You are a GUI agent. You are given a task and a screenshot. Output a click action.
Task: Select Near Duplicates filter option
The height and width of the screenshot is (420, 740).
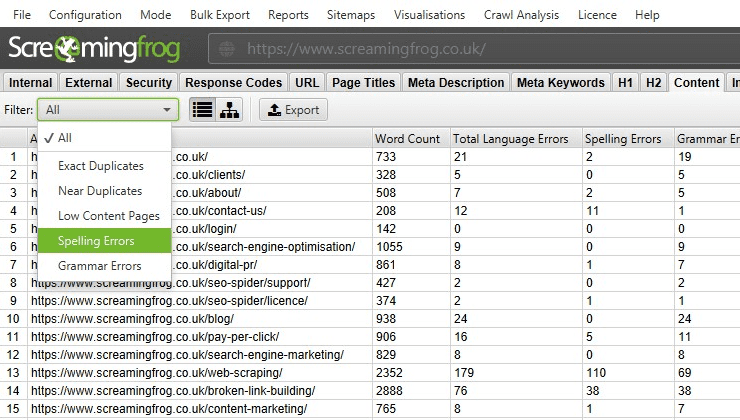pyautogui.click(x=104, y=191)
